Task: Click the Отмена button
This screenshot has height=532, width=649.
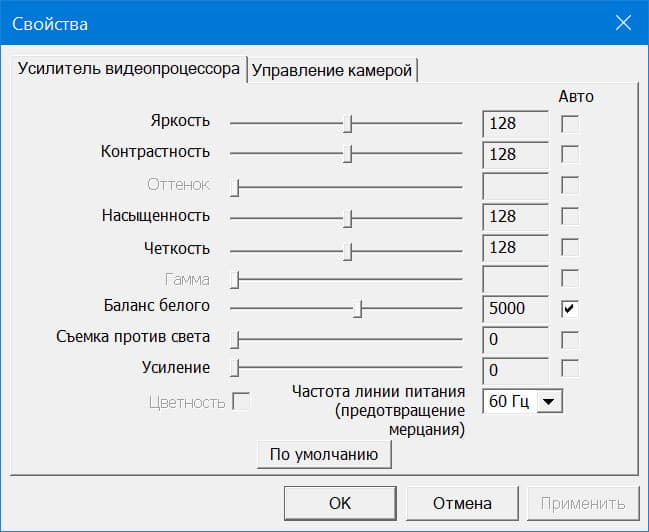Action: point(462,503)
